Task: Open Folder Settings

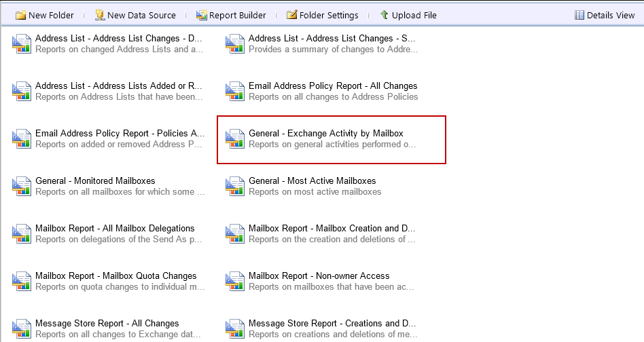Action: tap(329, 15)
